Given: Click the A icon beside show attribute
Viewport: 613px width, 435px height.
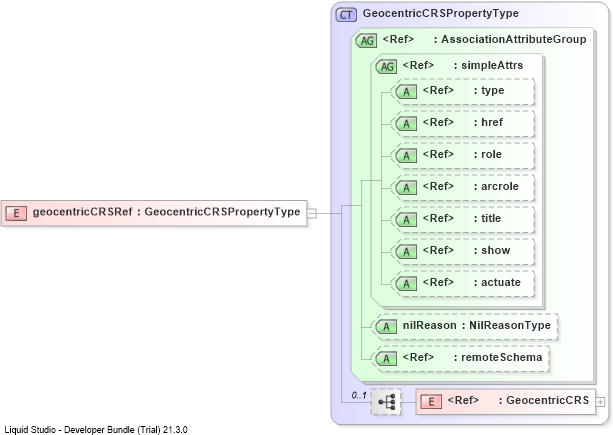Looking at the screenshot, I should (406, 252).
